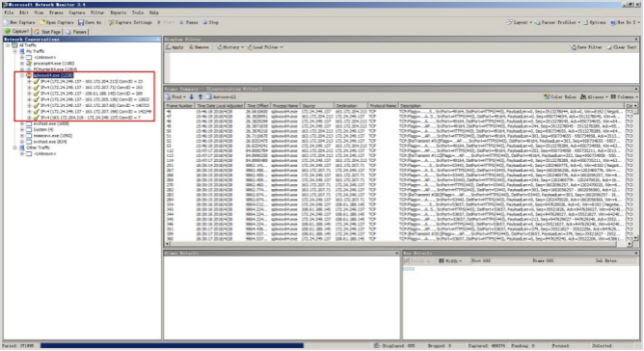This screenshot has width=644, height=351.
Task: Open the Reports menu
Action: (119, 13)
